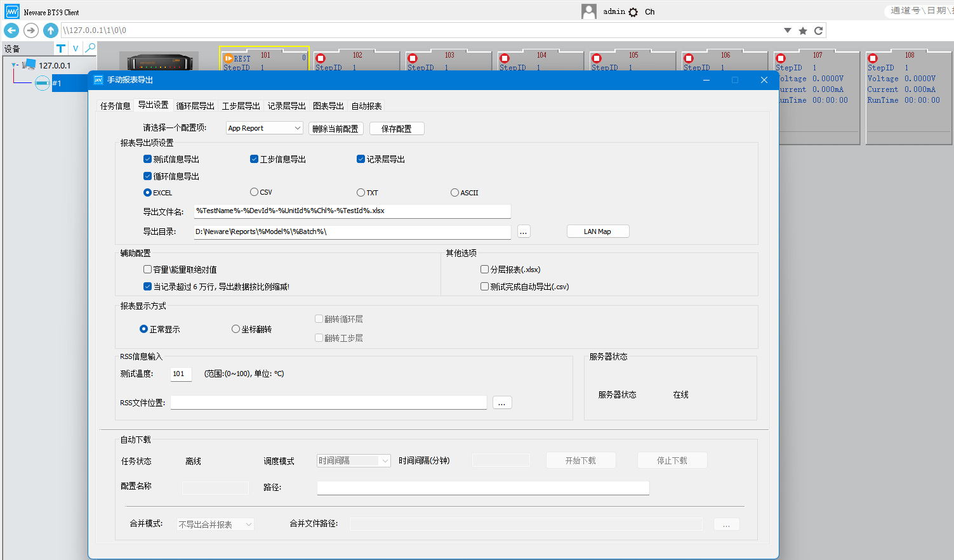The image size is (954, 560).
Task: Browse for export directory with ... button
Action: pyautogui.click(x=524, y=231)
